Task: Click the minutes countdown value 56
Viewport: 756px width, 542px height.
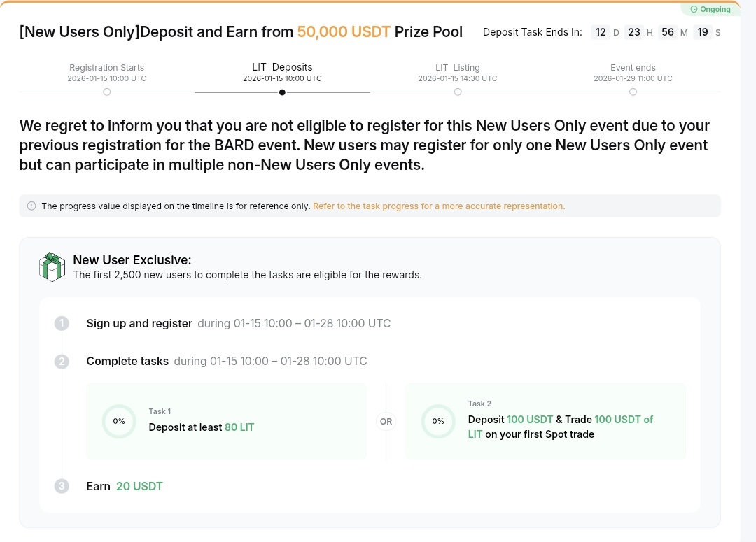Action: 668,32
